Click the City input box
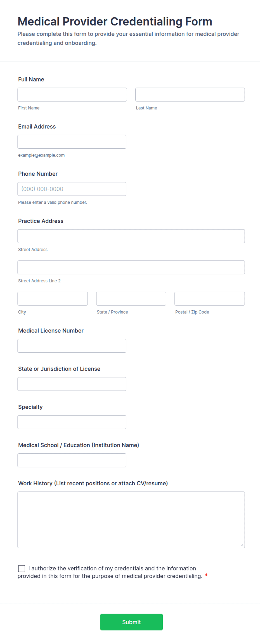The height and width of the screenshot is (644, 260). [53, 299]
